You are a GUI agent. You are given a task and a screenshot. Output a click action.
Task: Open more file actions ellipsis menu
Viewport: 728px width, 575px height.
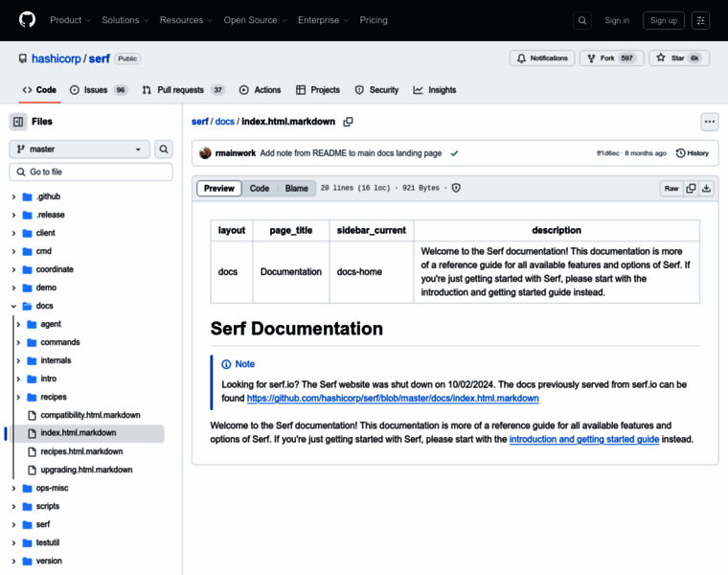709,122
